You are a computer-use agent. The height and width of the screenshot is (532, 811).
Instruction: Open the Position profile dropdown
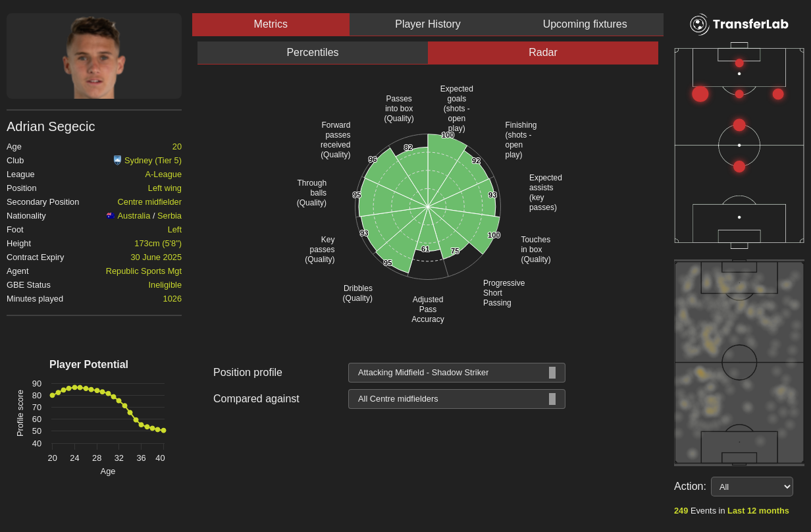(x=457, y=373)
